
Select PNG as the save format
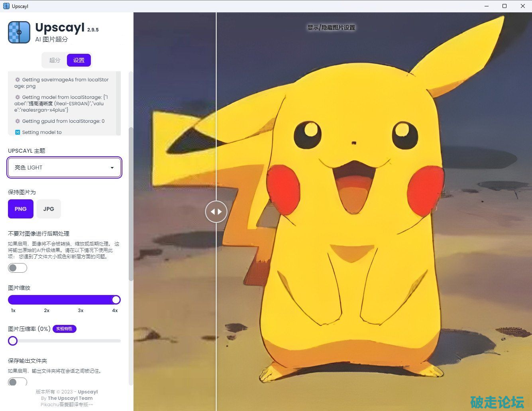(x=21, y=209)
